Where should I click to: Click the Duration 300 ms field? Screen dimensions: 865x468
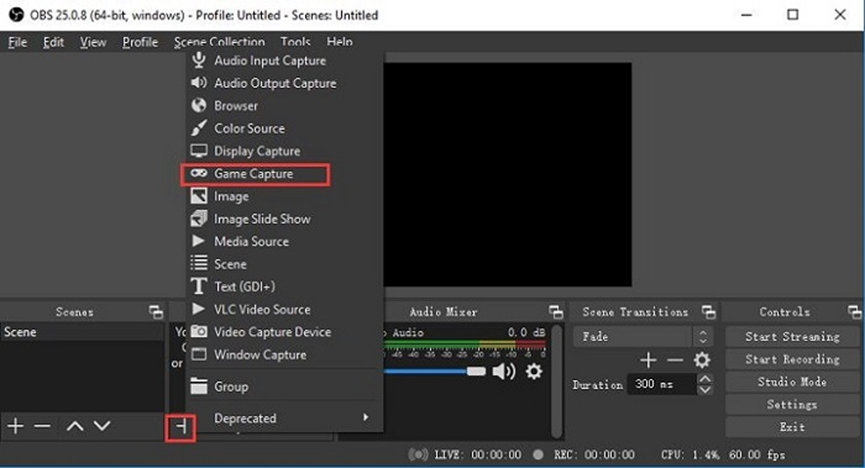tap(663, 384)
